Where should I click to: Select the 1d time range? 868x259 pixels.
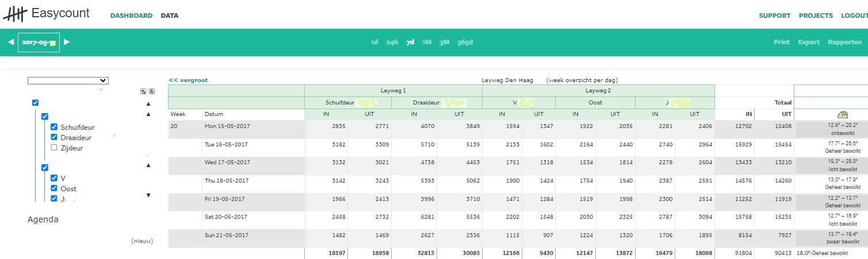point(374,42)
